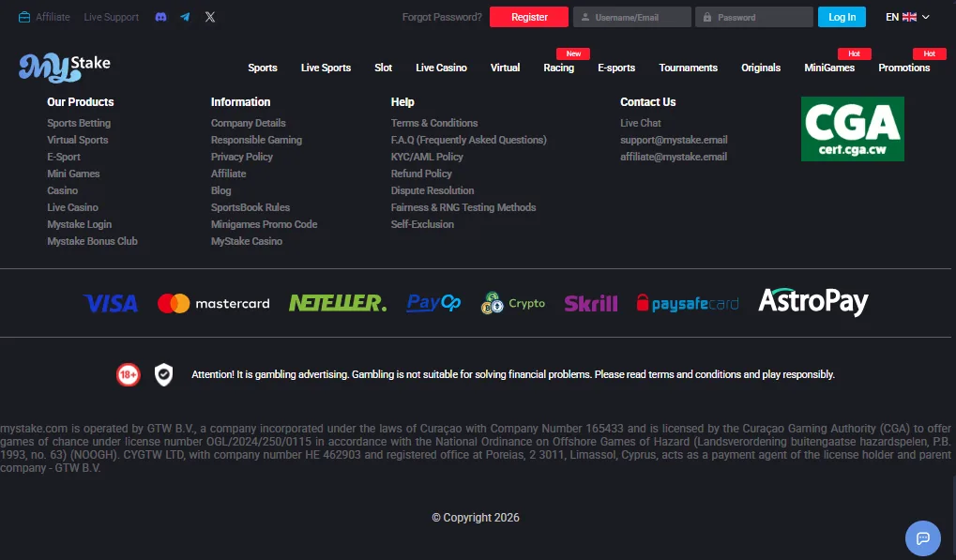Open the EN language dropdown
The width and height of the screenshot is (956, 560).
[907, 17]
